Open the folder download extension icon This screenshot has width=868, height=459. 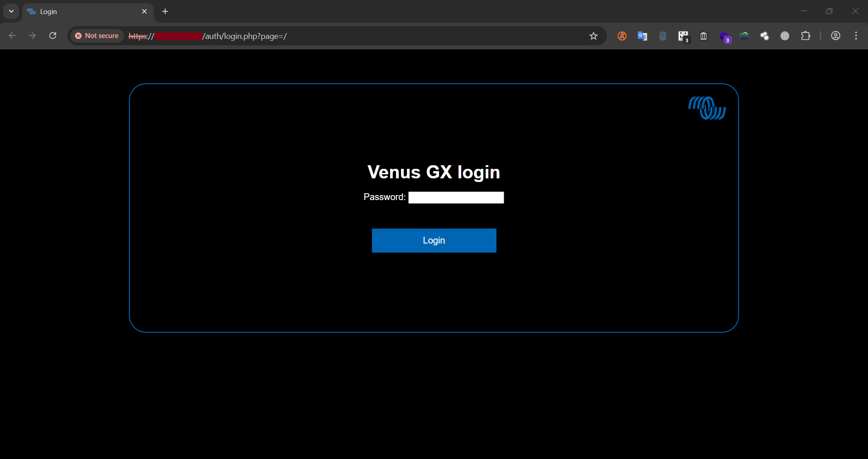click(x=744, y=36)
